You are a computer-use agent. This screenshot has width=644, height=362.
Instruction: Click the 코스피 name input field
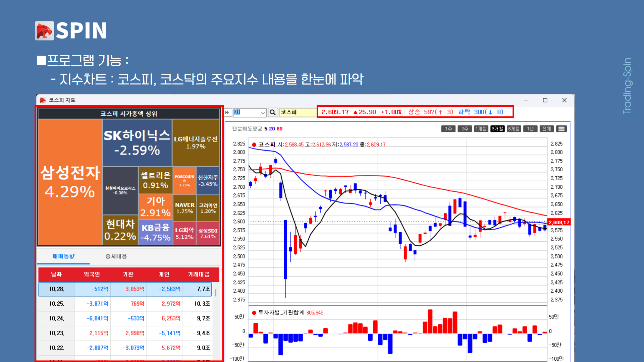pyautogui.click(x=298, y=112)
